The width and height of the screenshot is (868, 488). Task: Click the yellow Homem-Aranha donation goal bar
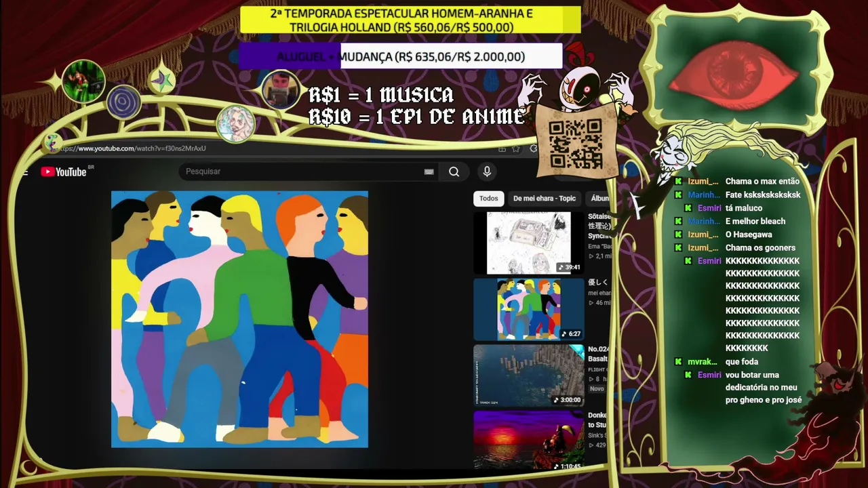410,20
